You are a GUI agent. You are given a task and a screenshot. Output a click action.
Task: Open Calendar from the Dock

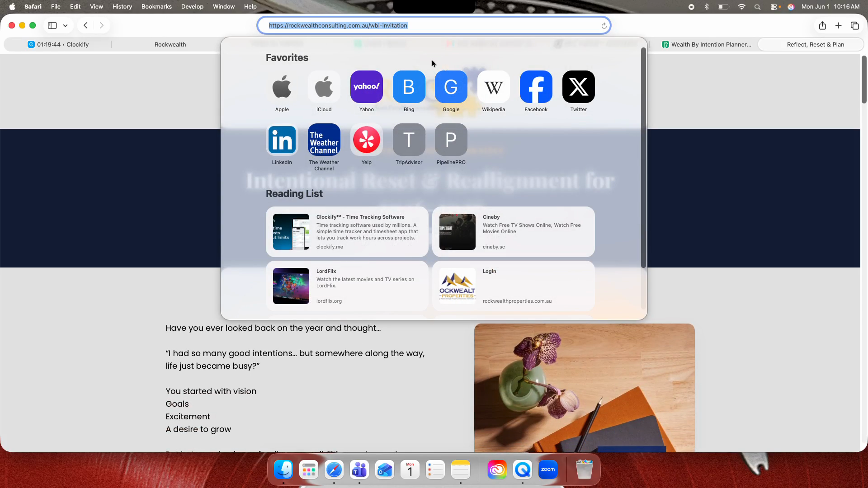pos(410,470)
